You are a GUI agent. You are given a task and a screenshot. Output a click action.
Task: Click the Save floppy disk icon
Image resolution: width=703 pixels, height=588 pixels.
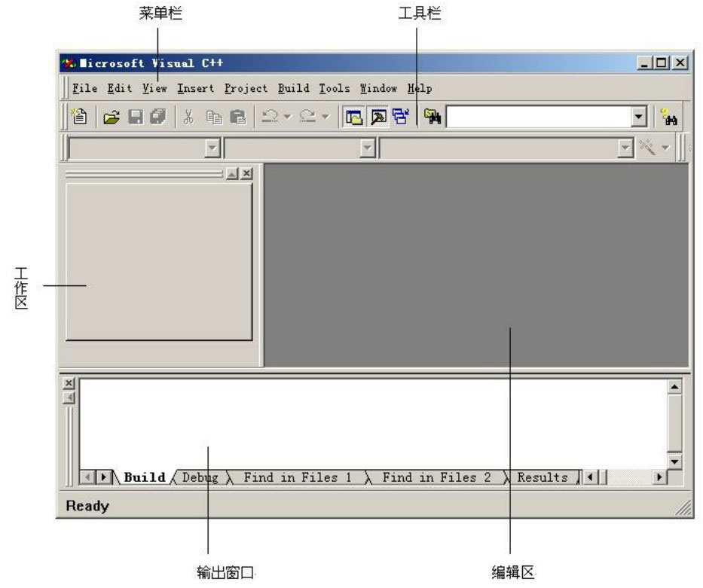(x=136, y=117)
